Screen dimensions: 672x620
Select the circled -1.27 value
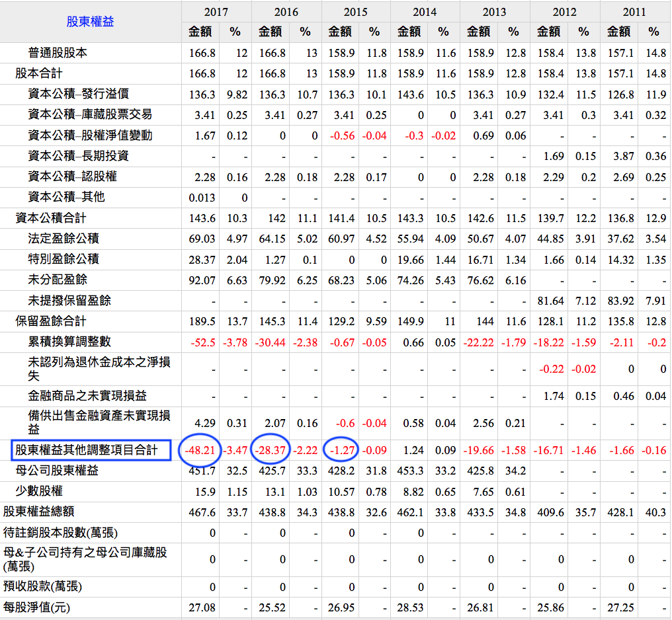tap(342, 451)
